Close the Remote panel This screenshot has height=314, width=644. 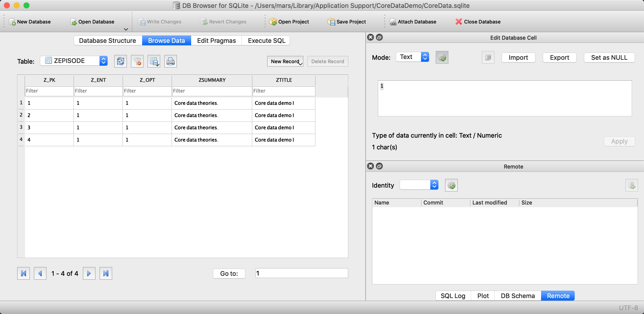tap(371, 166)
